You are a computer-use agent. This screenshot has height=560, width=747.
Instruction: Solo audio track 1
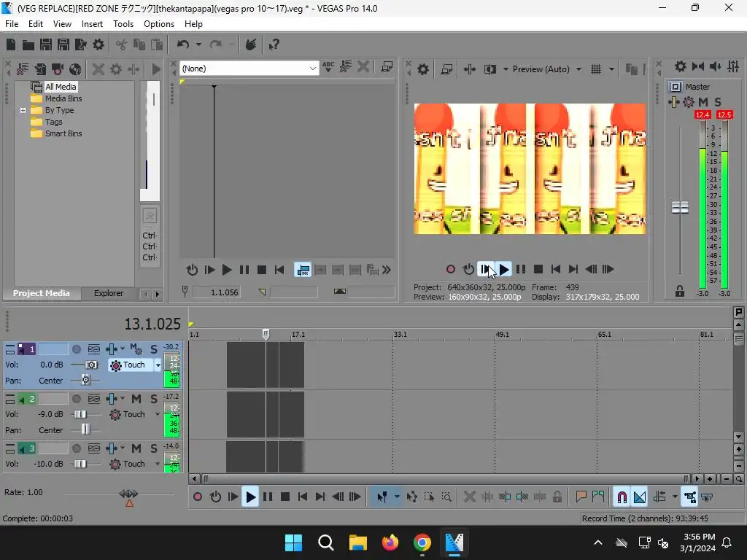(154, 349)
